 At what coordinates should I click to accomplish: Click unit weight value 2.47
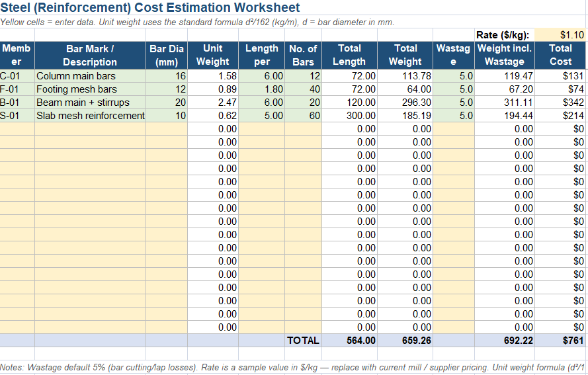tap(212, 103)
